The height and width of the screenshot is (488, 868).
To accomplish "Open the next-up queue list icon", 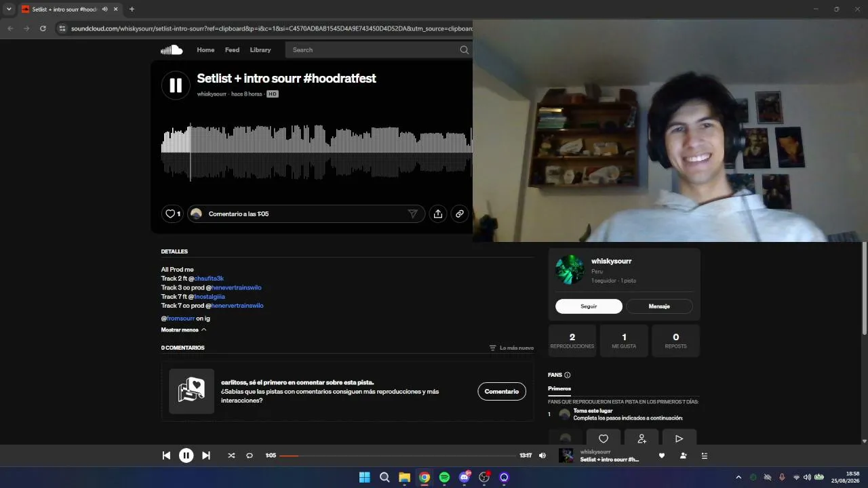I will pyautogui.click(x=705, y=455).
